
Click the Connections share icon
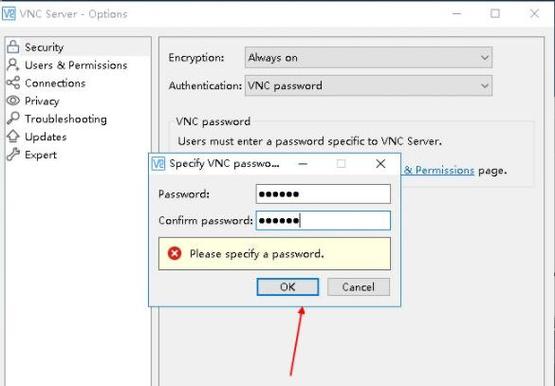(x=13, y=83)
